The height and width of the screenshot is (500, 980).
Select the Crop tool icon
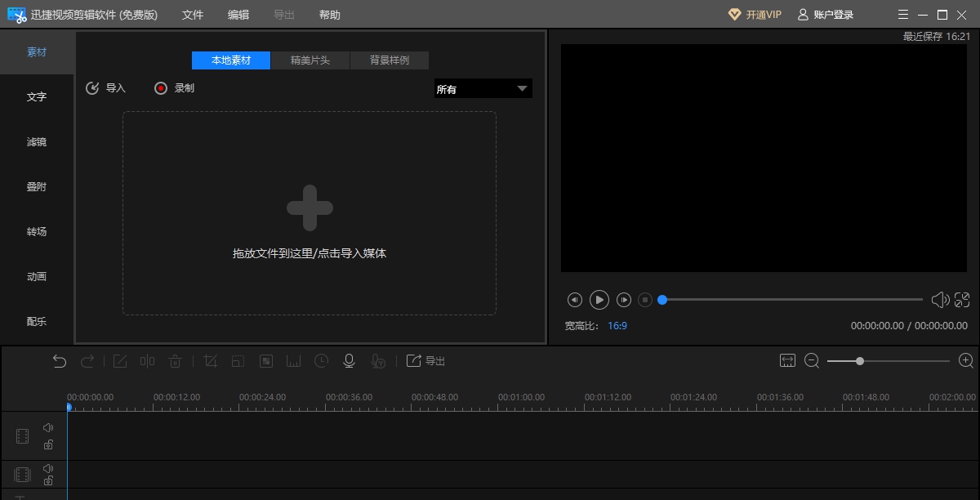click(210, 360)
